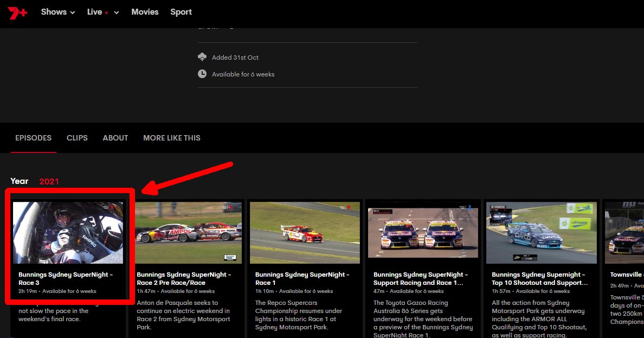644x338 pixels.
Task: Click description starting The Repco Supercars Championship
Action: [299, 315]
